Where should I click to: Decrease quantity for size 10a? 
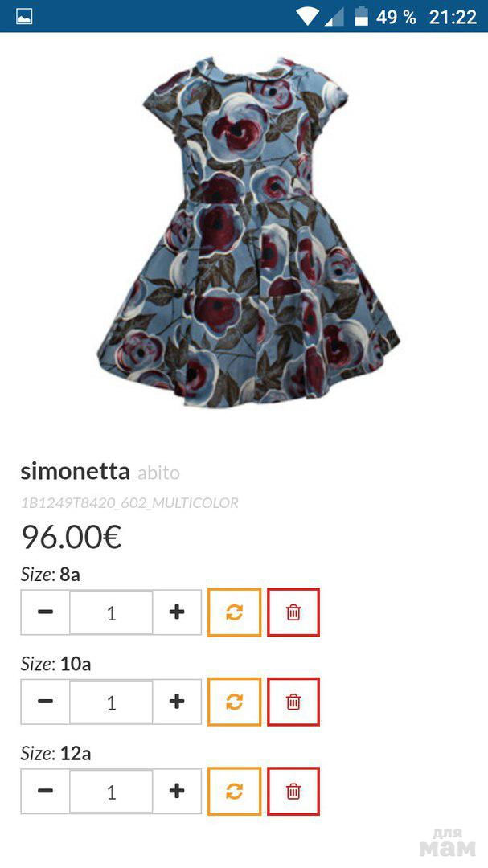point(45,702)
